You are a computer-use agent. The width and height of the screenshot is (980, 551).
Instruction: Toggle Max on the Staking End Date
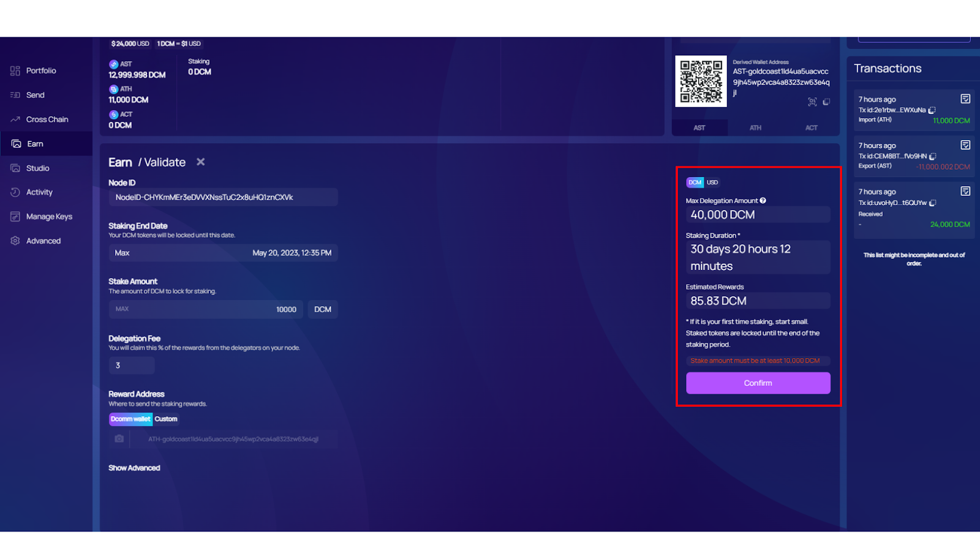coord(122,252)
